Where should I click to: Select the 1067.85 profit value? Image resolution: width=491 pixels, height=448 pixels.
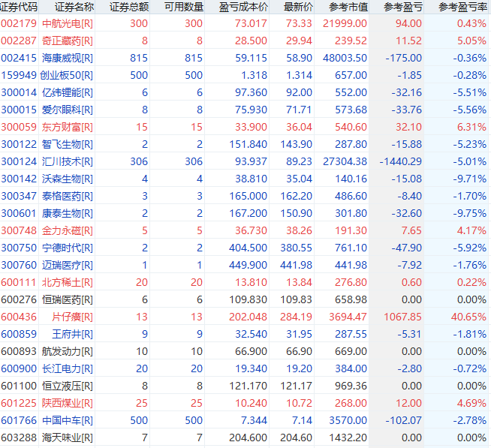402,317
